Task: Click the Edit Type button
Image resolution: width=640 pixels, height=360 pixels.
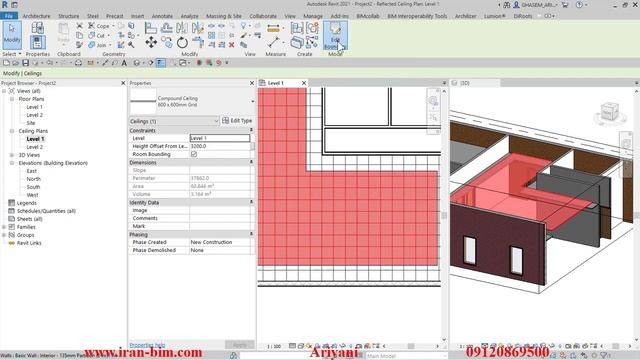Action: coord(237,121)
